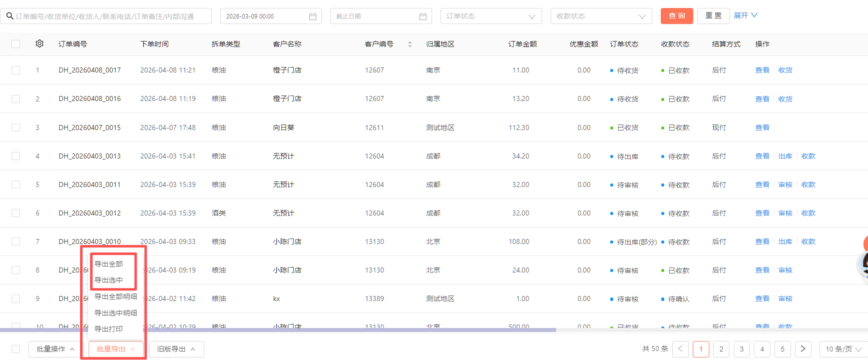Tick the select-all header checkbox
This screenshot has height=360, width=868.
coord(16,44)
